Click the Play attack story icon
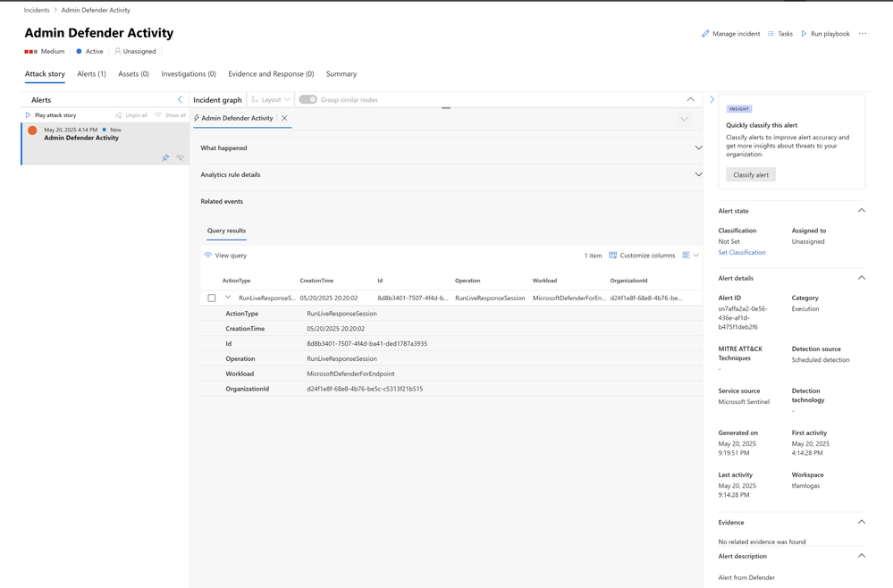 (28, 115)
